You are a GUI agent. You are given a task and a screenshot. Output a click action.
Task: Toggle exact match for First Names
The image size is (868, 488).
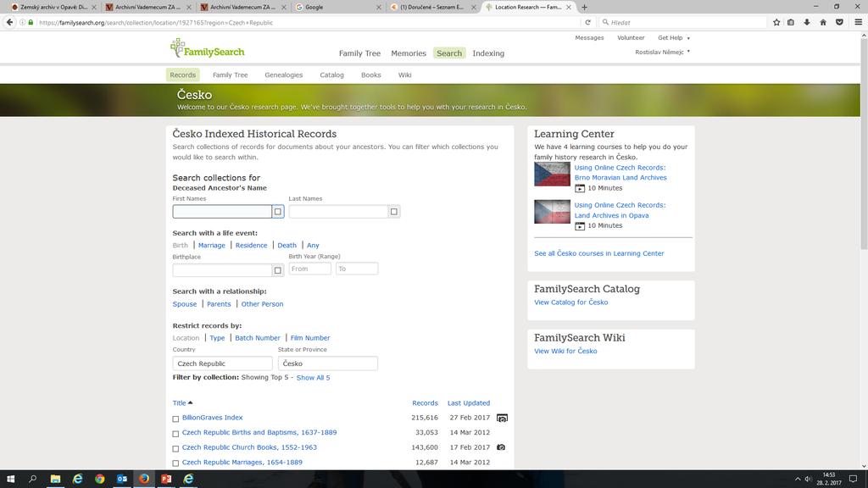point(278,211)
